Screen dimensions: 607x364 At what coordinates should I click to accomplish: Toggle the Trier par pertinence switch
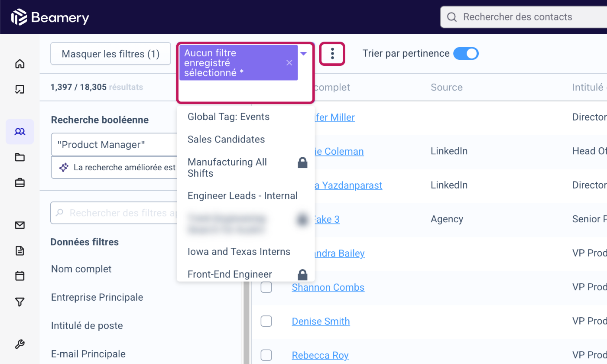466,53
